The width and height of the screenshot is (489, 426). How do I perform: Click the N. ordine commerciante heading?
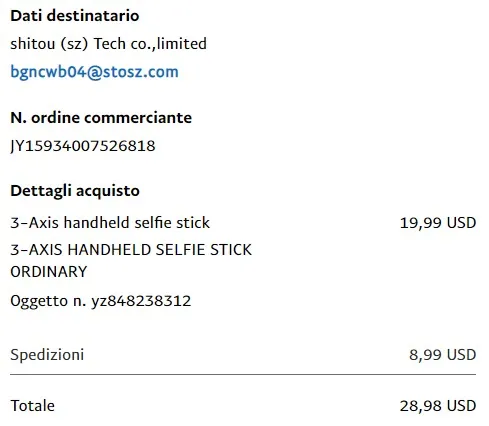click(x=101, y=118)
